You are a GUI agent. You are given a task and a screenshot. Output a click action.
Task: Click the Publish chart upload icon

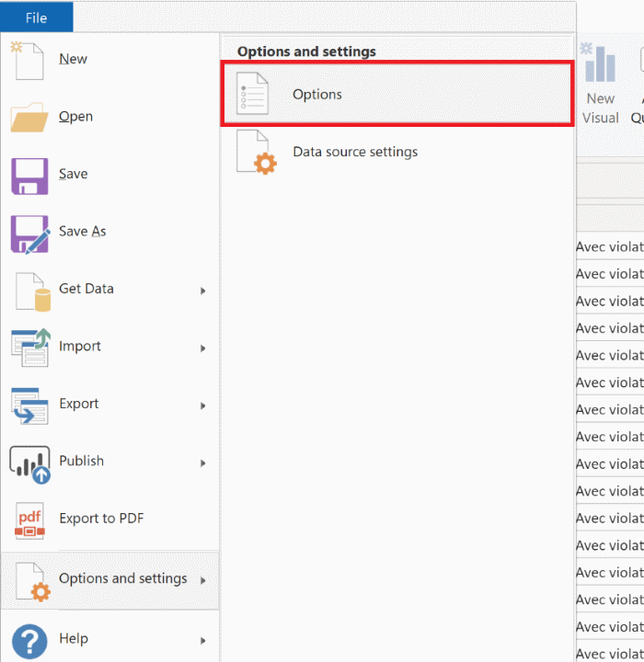coord(29,464)
